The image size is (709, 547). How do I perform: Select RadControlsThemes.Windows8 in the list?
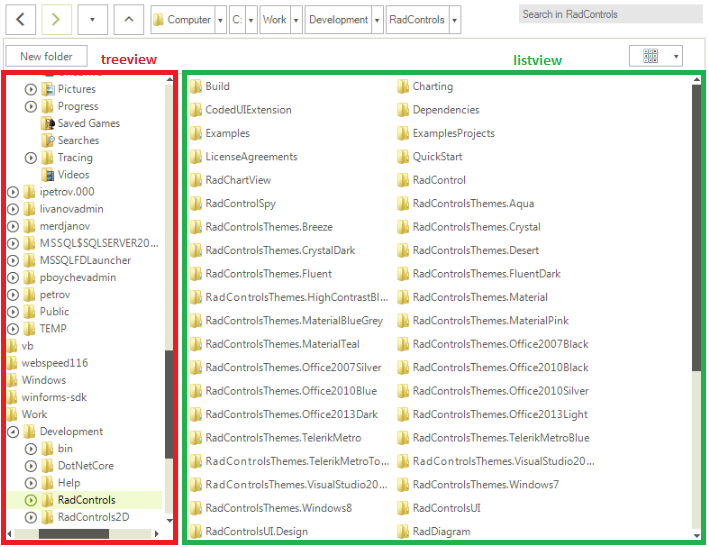click(x=279, y=508)
